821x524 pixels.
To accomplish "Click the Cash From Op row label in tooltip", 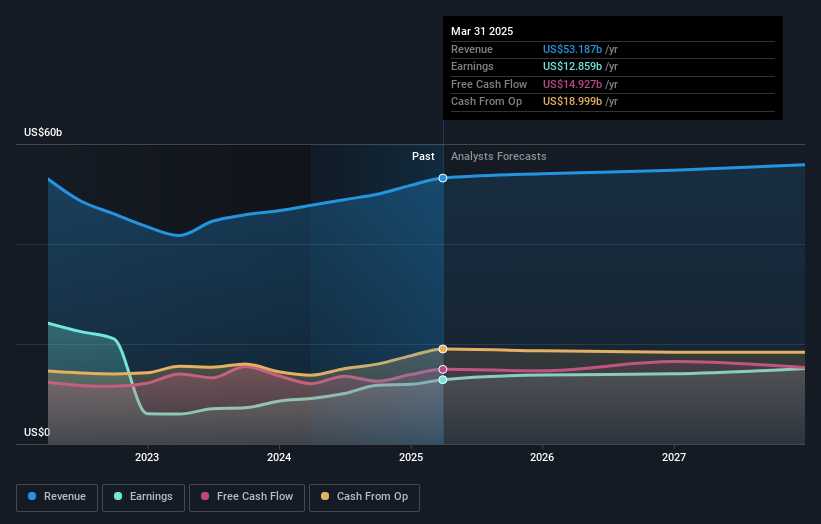I will [x=486, y=102].
